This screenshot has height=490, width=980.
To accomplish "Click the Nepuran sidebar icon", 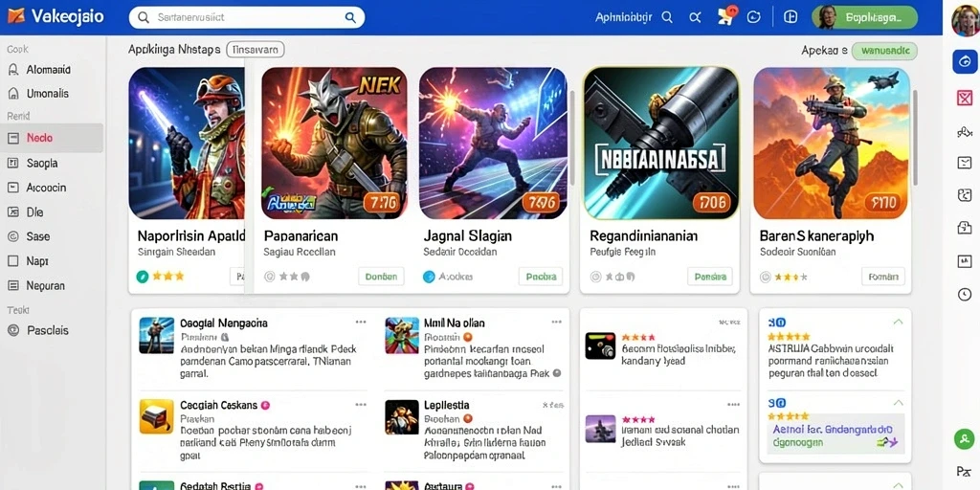I will pyautogui.click(x=12, y=285).
